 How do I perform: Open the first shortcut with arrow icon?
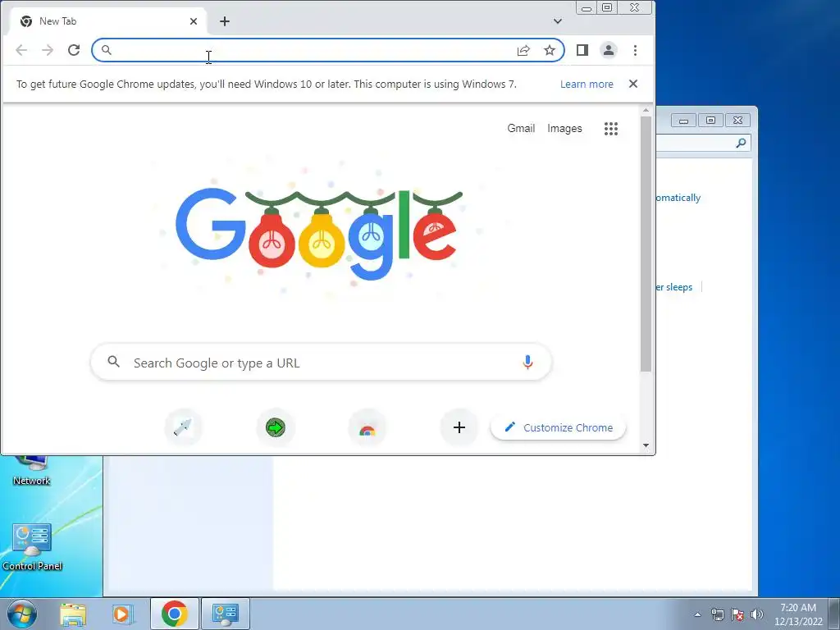pyautogui.click(x=183, y=427)
